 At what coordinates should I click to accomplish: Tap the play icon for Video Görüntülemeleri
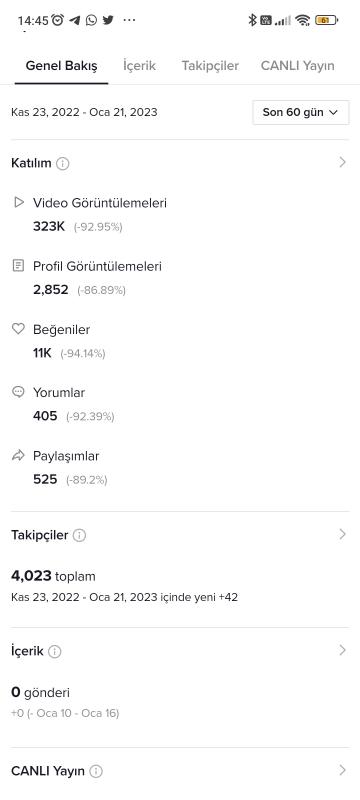click(x=18, y=203)
